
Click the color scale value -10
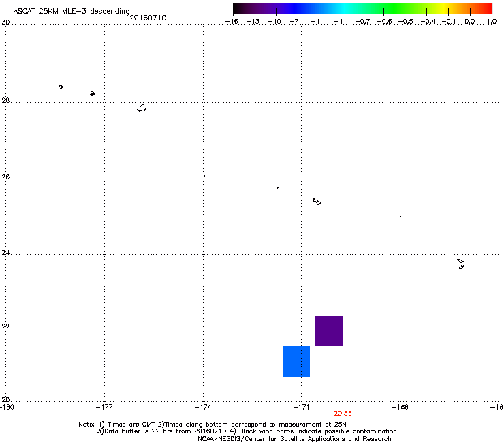click(x=274, y=22)
